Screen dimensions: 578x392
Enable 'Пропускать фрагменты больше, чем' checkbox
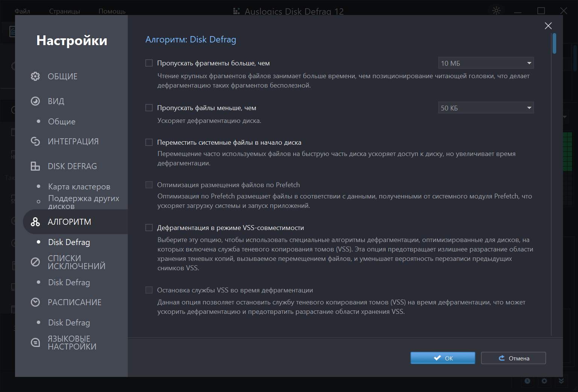pos(149,63)
